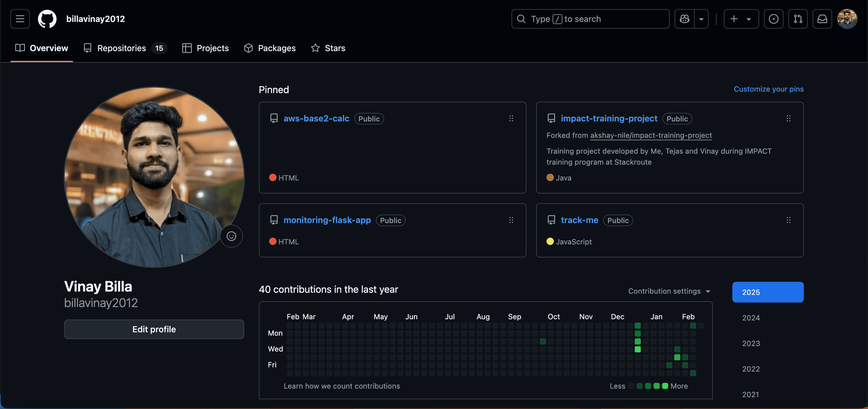Click the JavaScript language color dot
Viewport: 868px width, 409px height.
pos(550,241)
